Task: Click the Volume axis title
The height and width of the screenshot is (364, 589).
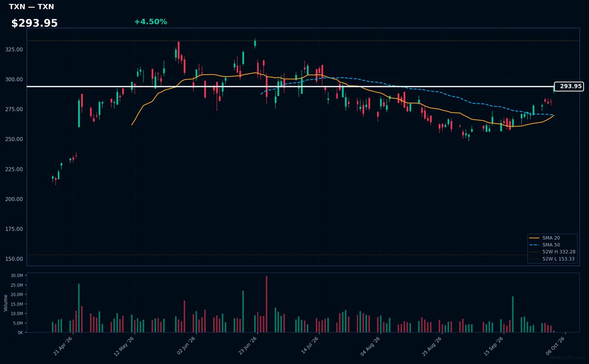Action: 5,303
